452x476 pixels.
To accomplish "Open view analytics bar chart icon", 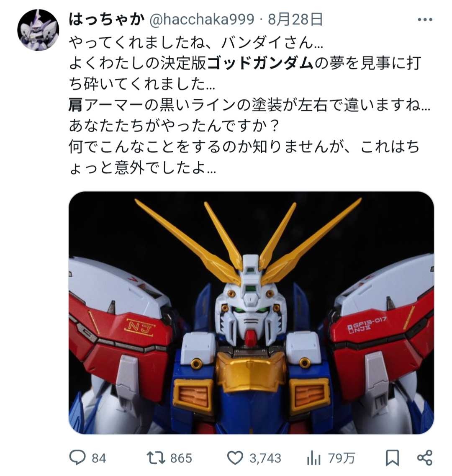I will (313, 458).
